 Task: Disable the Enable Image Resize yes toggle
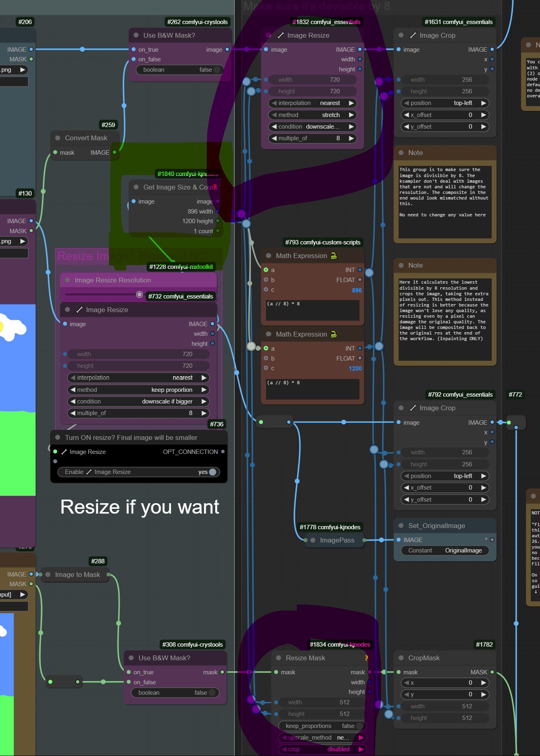tap(212, 472)
